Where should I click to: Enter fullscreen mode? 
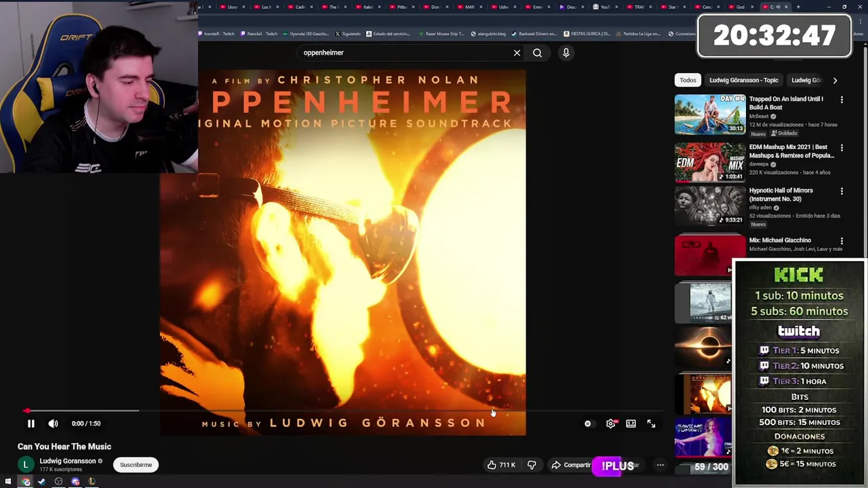point(651,424)
